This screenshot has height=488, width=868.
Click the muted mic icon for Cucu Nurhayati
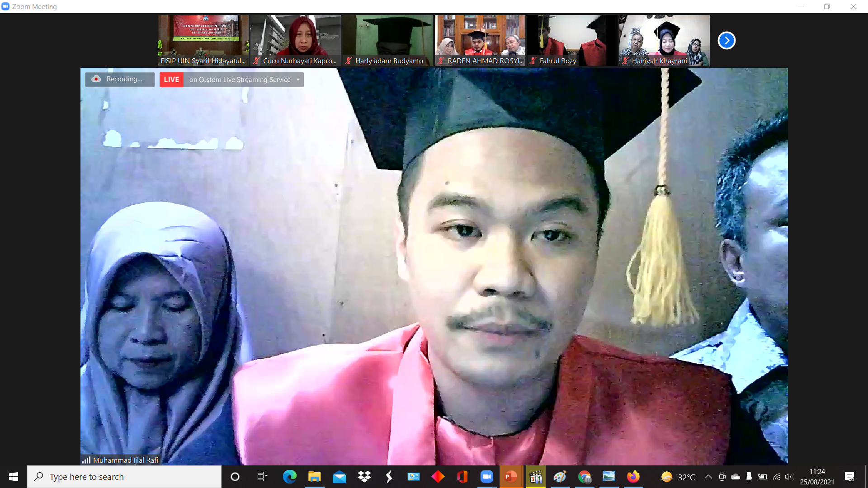click(257, 61)
